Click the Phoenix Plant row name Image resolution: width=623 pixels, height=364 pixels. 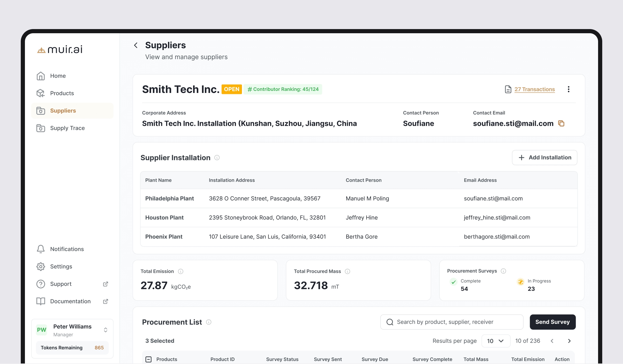coord(164,237)
